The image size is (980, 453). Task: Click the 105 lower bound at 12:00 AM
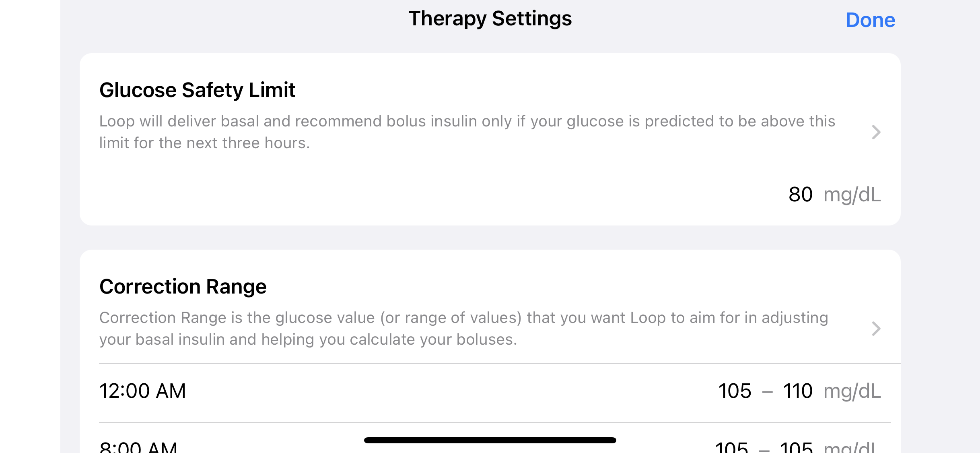(x=735, y=391)
